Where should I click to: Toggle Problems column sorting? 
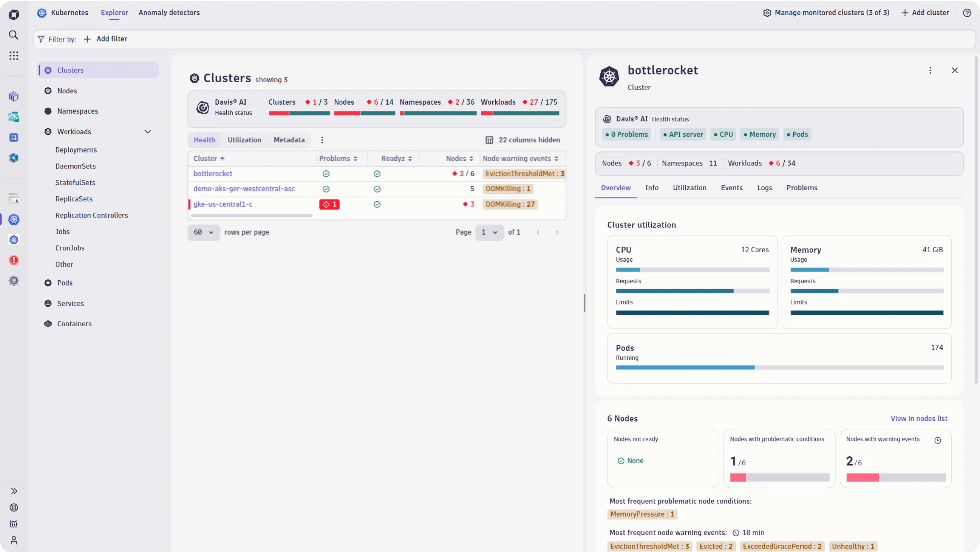point(356,158)
